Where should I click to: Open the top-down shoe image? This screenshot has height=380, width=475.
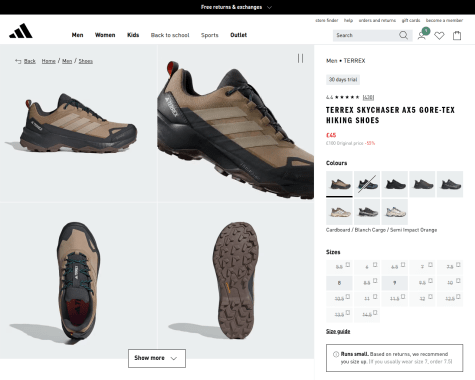[x=78, y=281]
